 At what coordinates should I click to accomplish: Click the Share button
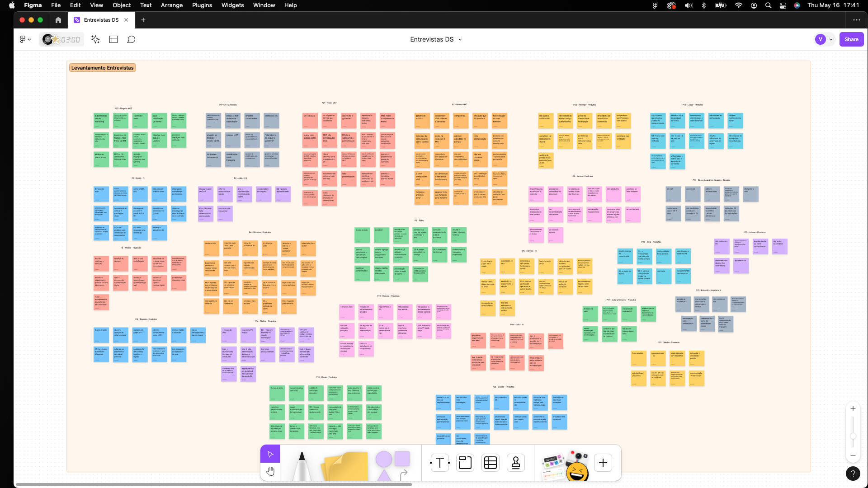pyautogui.click(x=851, y=39)
